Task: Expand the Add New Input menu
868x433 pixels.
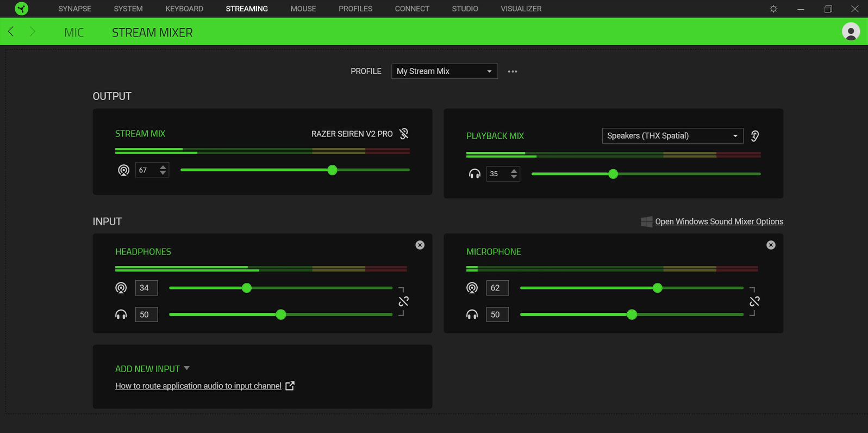Action: coord(152,369)
